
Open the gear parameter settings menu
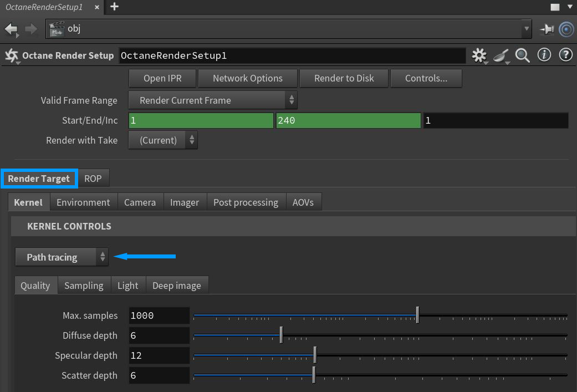479,55
